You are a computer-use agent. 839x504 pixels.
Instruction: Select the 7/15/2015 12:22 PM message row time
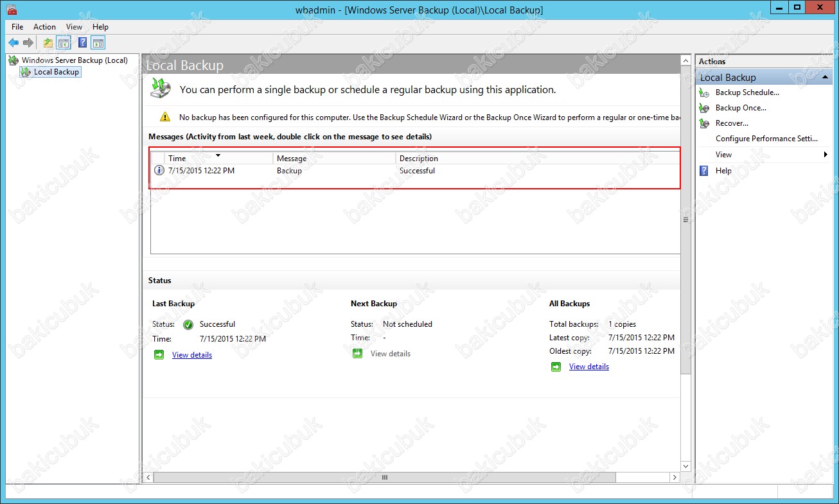201,171
